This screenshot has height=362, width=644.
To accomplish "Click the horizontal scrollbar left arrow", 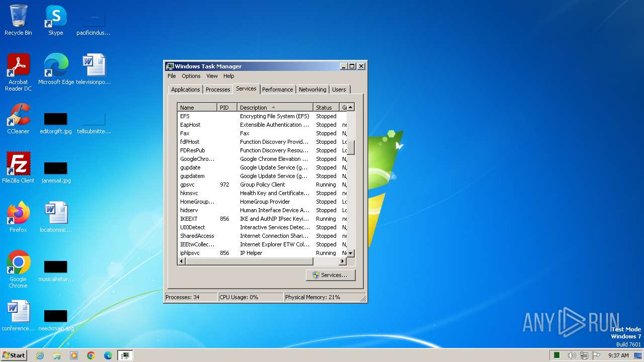I will (182, 261).
